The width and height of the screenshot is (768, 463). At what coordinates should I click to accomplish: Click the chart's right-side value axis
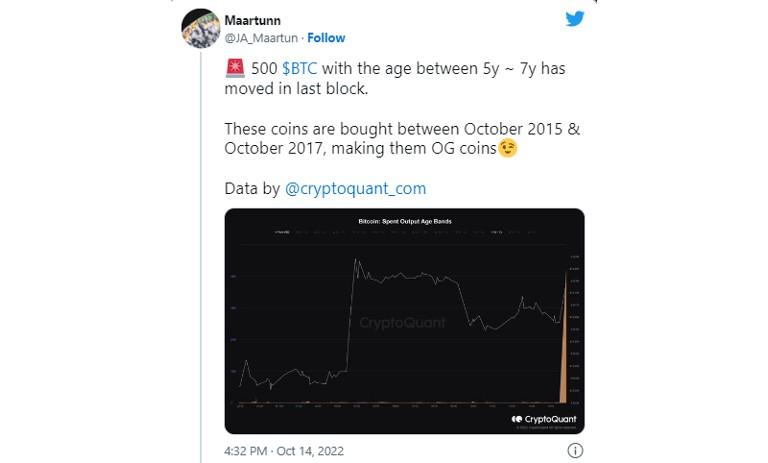pos(574,330)
